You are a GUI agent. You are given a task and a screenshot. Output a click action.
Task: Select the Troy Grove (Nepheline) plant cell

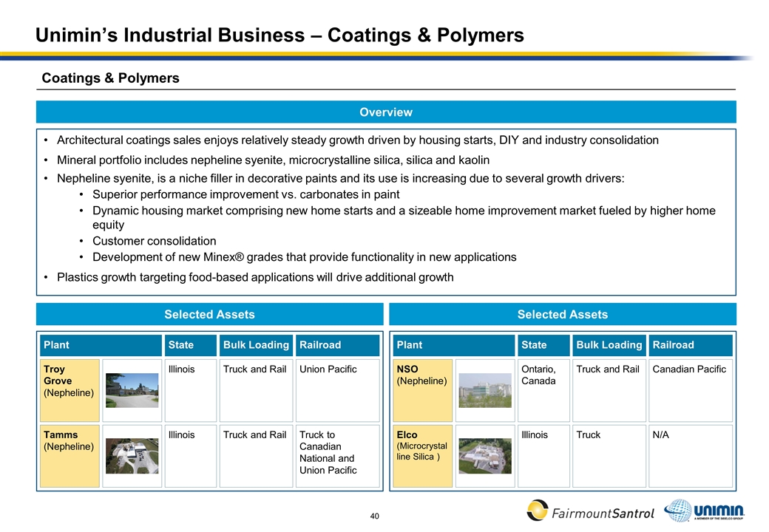70,390
